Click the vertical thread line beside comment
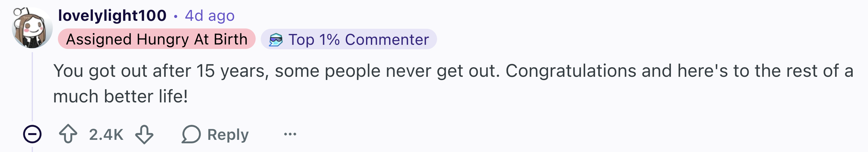Viewport: 868px width, 152px height. 32,87
